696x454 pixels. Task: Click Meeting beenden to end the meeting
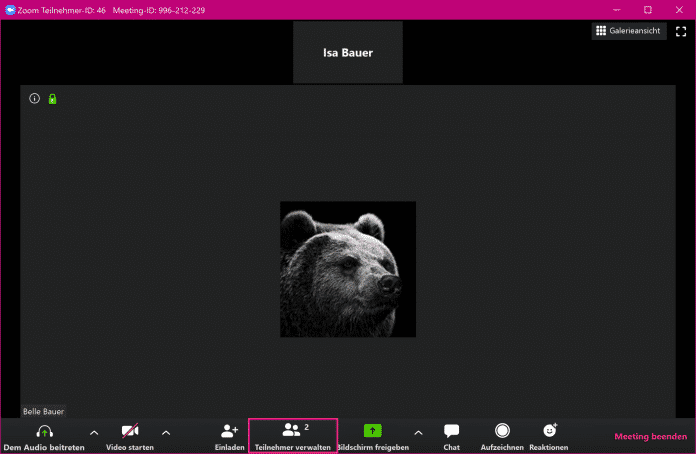pyautogui.click(x=650, y=436)
